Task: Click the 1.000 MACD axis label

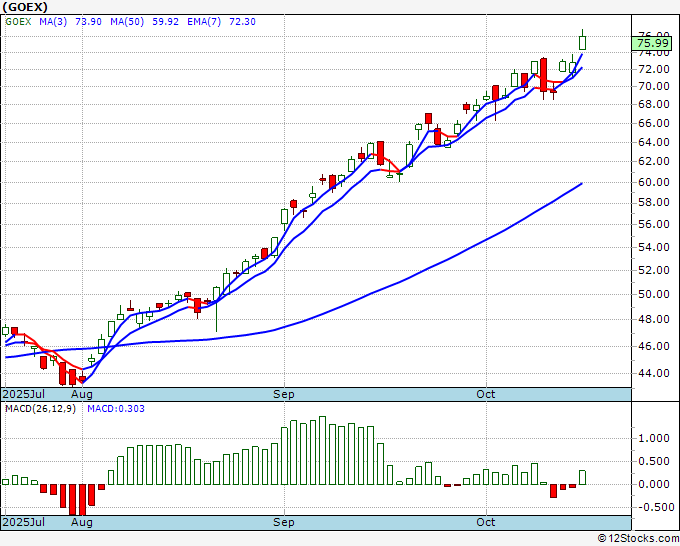Action: [654, 438]
